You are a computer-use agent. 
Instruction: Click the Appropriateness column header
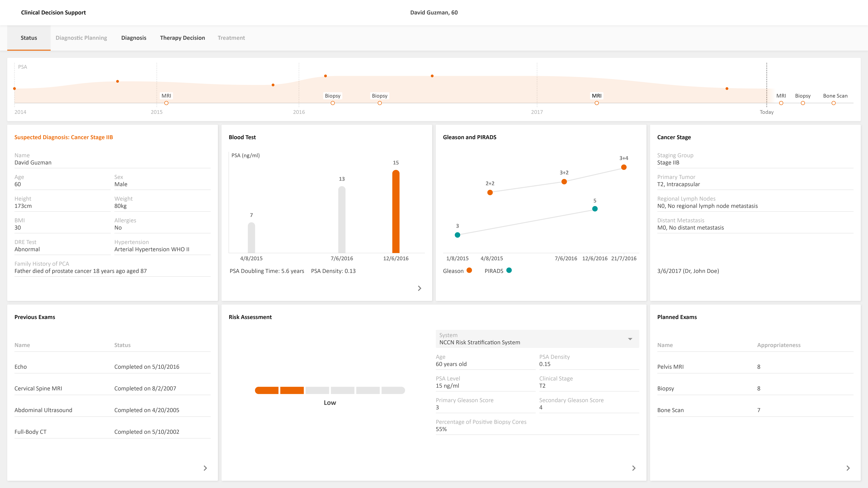pyautogui.click(x=779, y=345)
